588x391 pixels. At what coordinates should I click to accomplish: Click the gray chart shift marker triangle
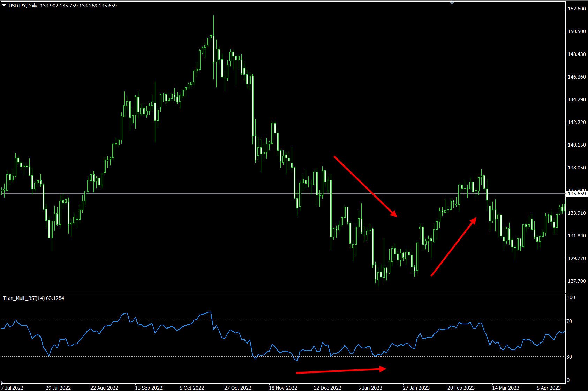pos(452,3)
